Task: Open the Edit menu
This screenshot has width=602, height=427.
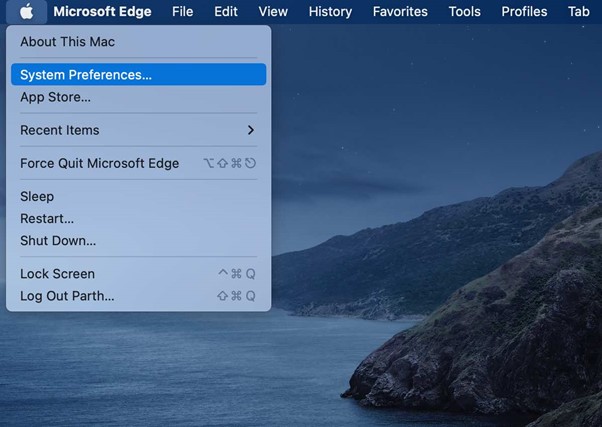Action: coord(226,12)
